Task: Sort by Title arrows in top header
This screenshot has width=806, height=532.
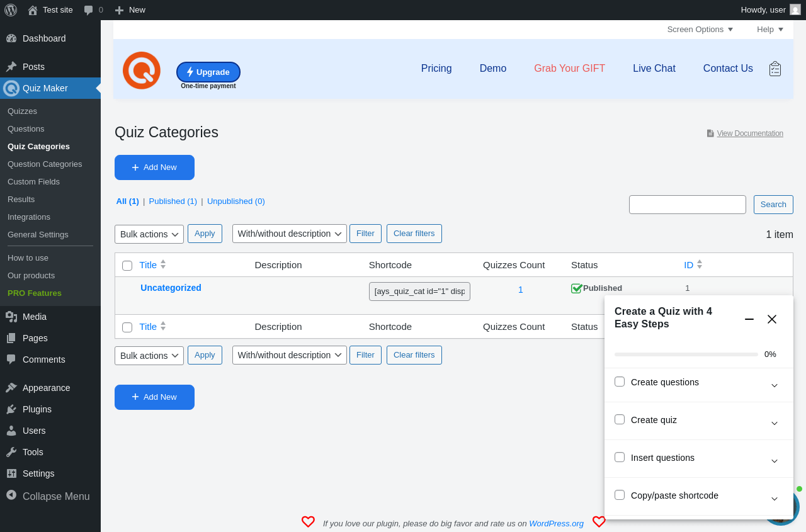Action: pos(163,264)
